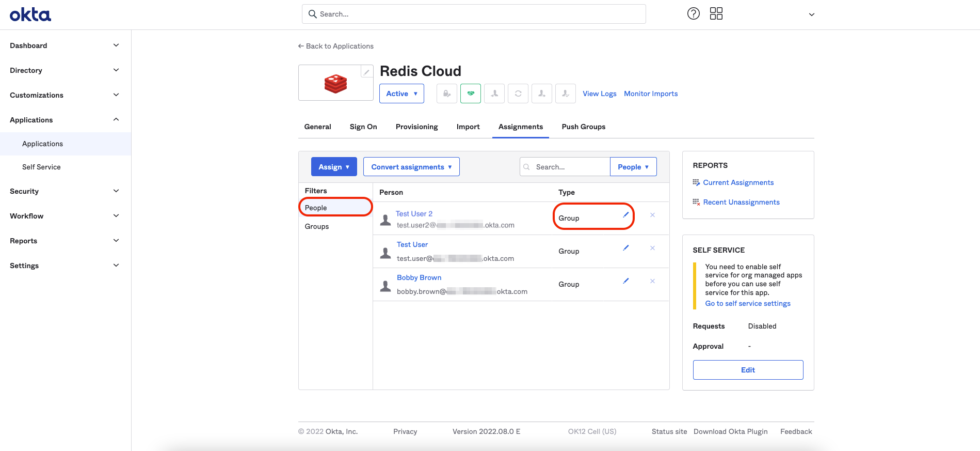Click the Edit button under Self Service
This screenshot has height=451, width=980.
[x=748, y=370]
